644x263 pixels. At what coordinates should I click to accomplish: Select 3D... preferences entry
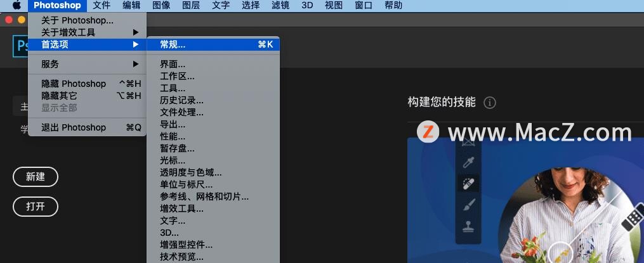point(213,233)
